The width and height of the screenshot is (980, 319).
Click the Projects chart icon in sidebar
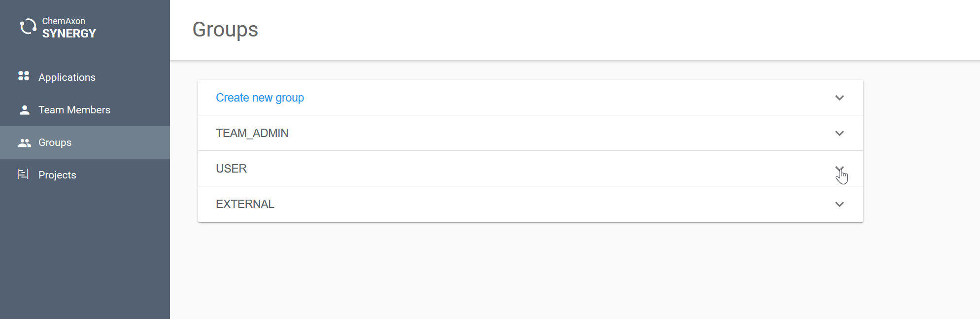tap(23, 174)
